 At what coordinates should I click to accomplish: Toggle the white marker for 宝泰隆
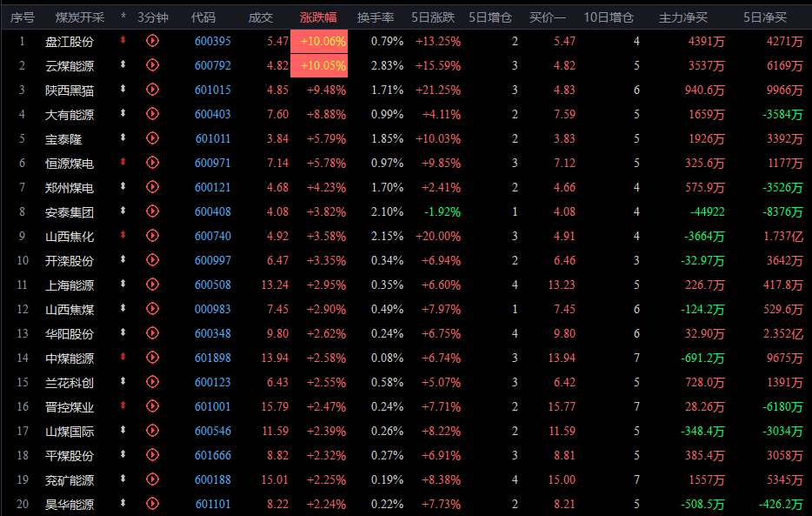(x=123, y=138)
